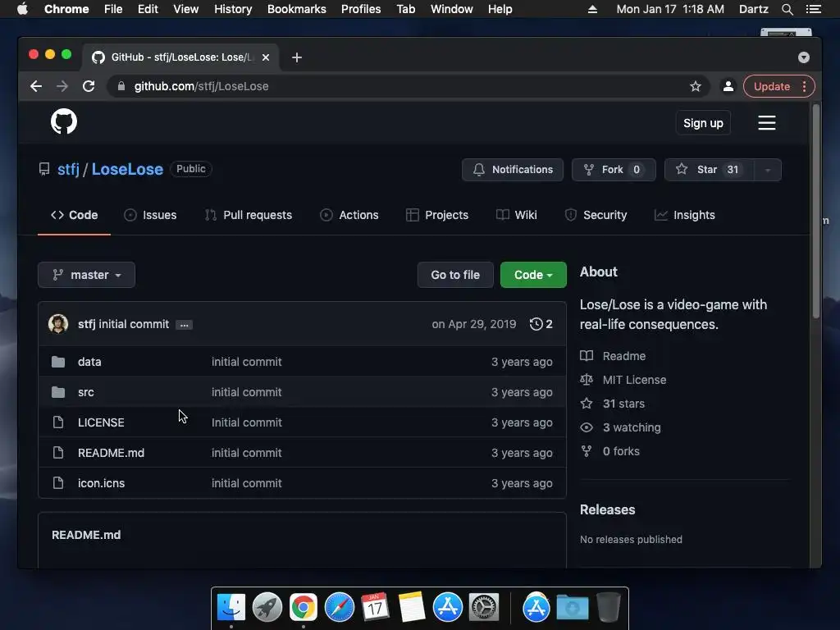This screenshot has height=630, width=840.
Task: Open the src folder icon
Action: [x=58, y=392]
